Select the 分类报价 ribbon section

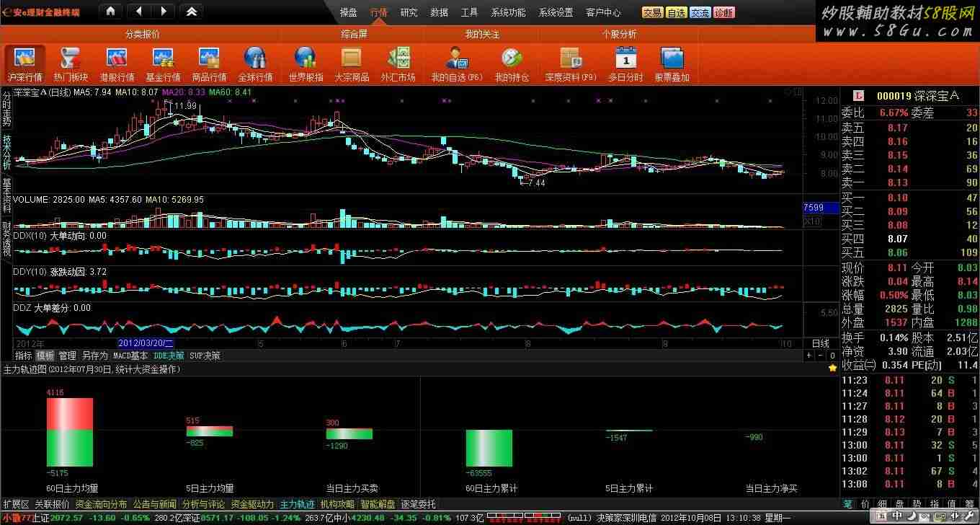[x=142, y=34]
